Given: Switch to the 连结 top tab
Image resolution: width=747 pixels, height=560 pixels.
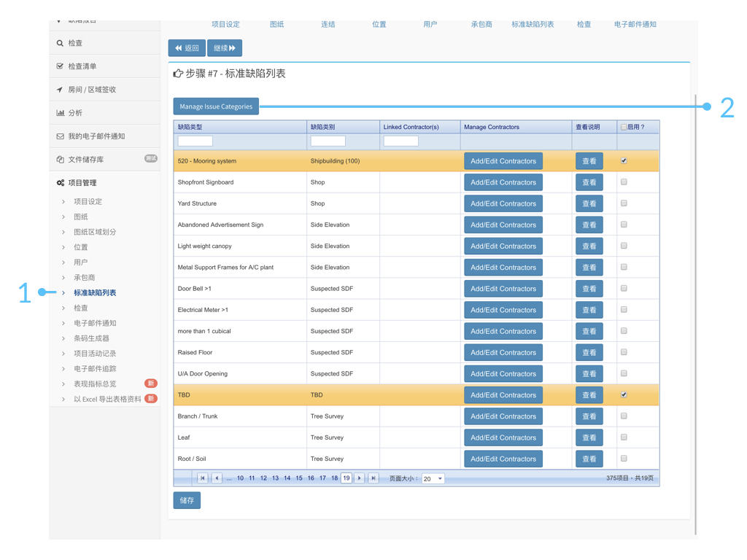Looking at the screenshot, I should [x=328, y=24].
